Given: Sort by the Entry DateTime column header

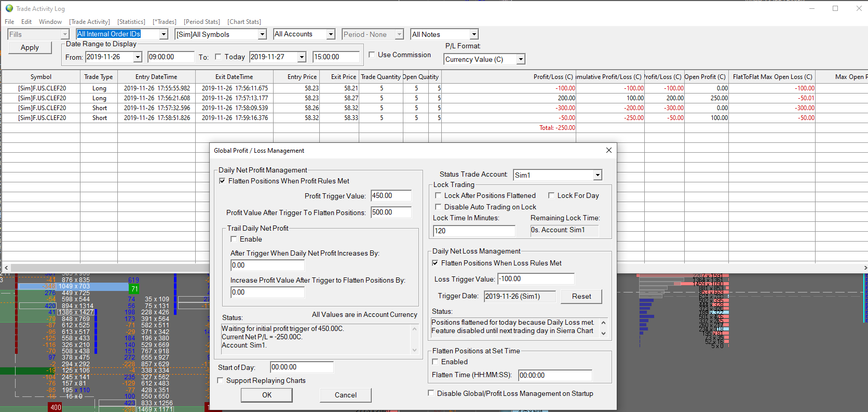Looking at the screenshot, I should [156, 77].
